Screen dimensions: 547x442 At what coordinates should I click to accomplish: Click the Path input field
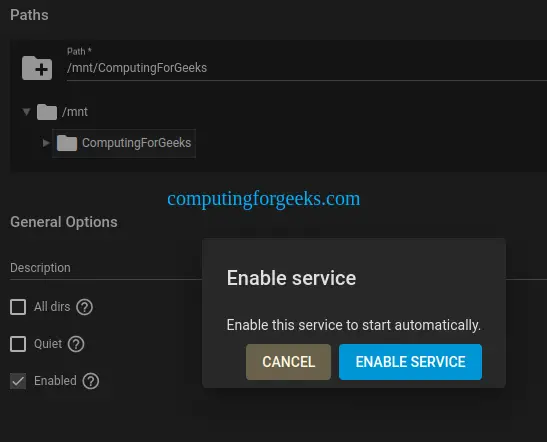pos(306,68)
